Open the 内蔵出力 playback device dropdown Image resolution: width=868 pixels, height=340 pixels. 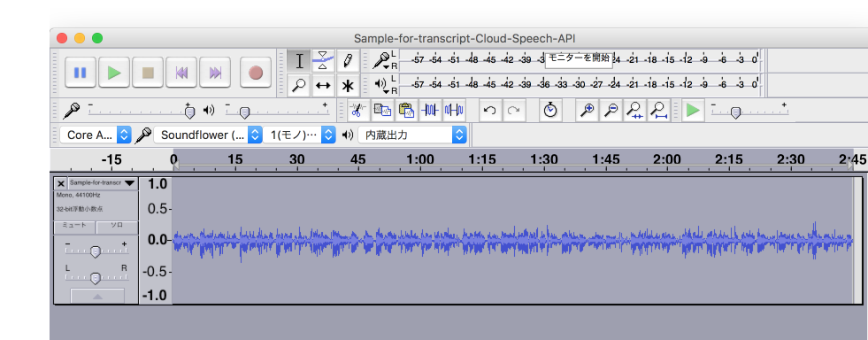[x=411, y=135]
